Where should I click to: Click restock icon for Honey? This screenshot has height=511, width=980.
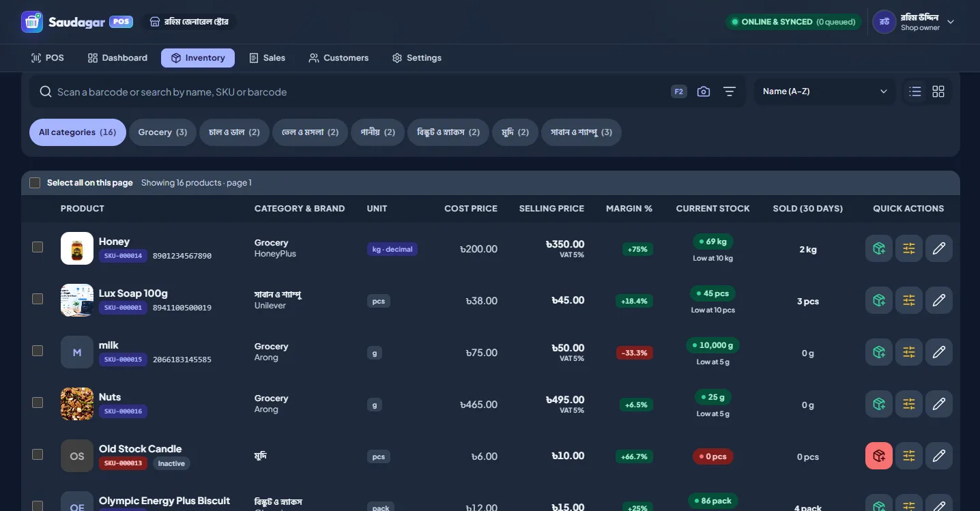point(879,248)
